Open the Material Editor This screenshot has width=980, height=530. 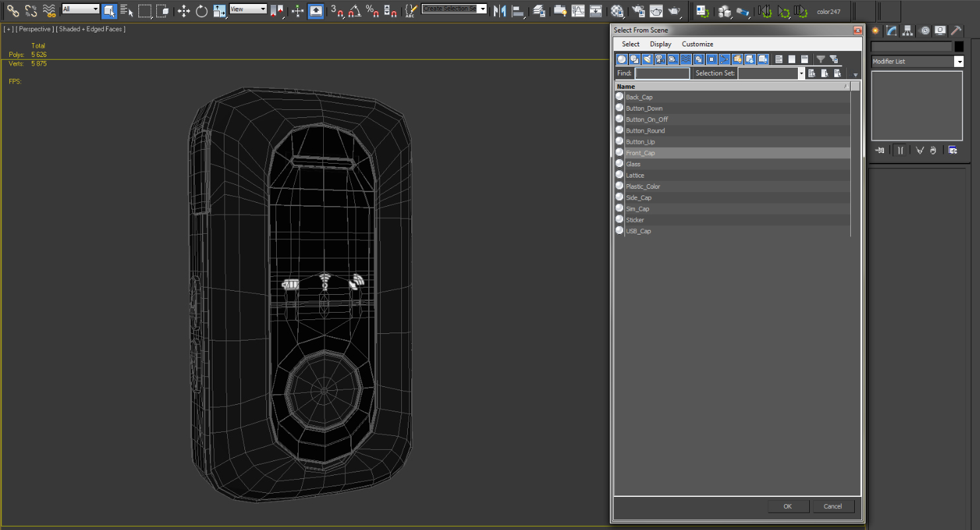(617, 11)
